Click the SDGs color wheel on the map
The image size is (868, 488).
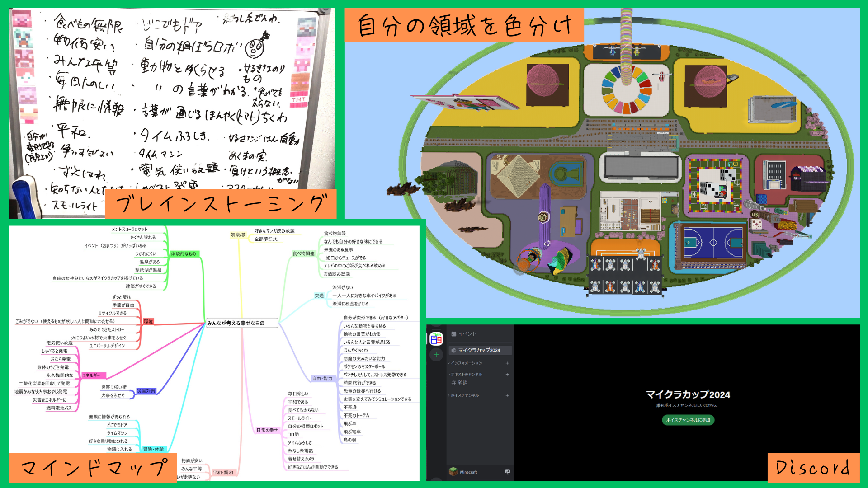tap(626, 89)
